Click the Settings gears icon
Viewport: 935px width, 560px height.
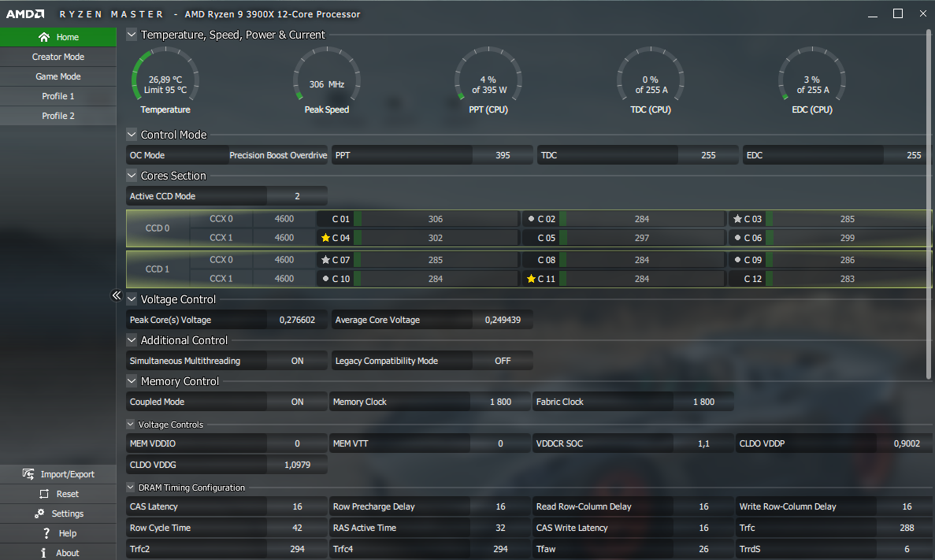pos(39,514)
